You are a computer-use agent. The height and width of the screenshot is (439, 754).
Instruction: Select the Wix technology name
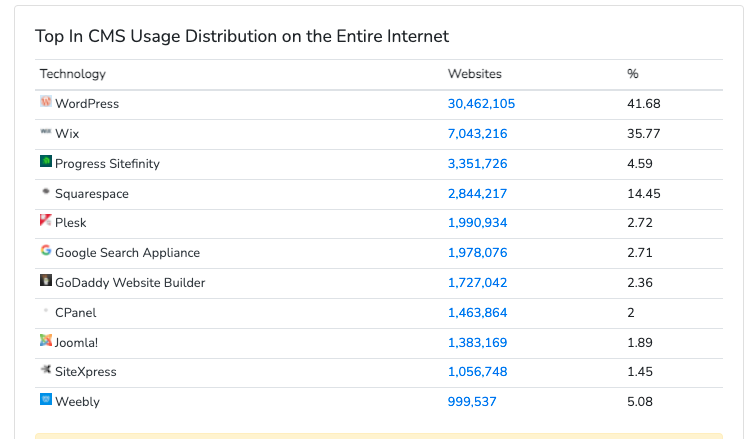tap(67, 134)
